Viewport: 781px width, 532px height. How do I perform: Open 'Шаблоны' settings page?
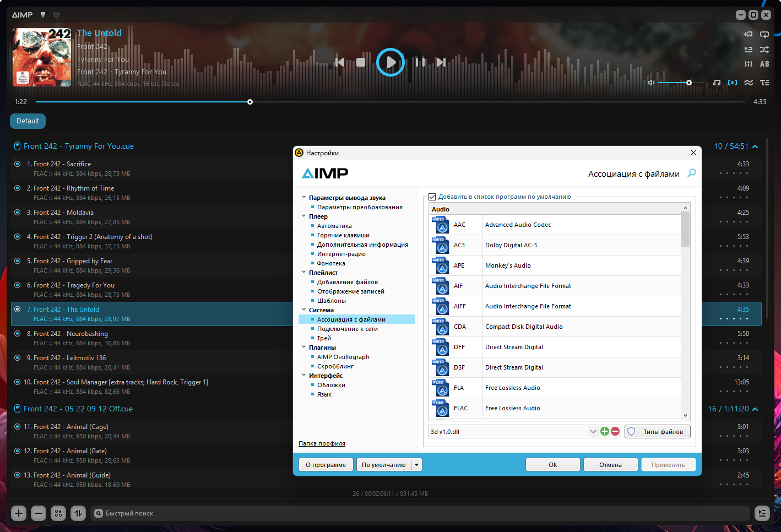(x=331, y=301)
